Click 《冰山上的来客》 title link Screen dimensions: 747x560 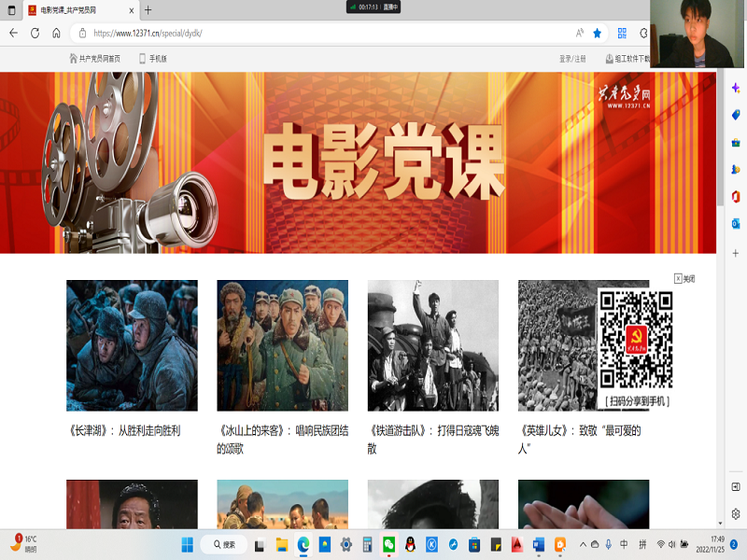click(283, 440)
